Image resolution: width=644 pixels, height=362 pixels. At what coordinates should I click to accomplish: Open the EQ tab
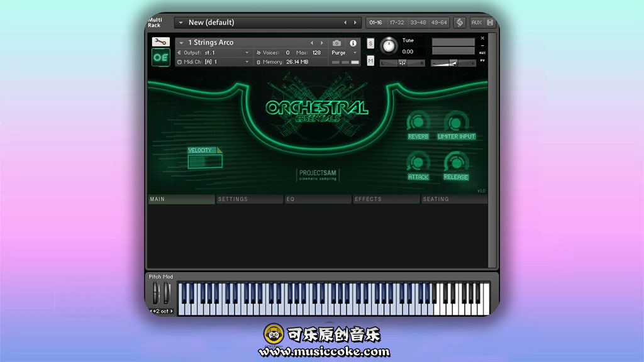coord(318,199)
